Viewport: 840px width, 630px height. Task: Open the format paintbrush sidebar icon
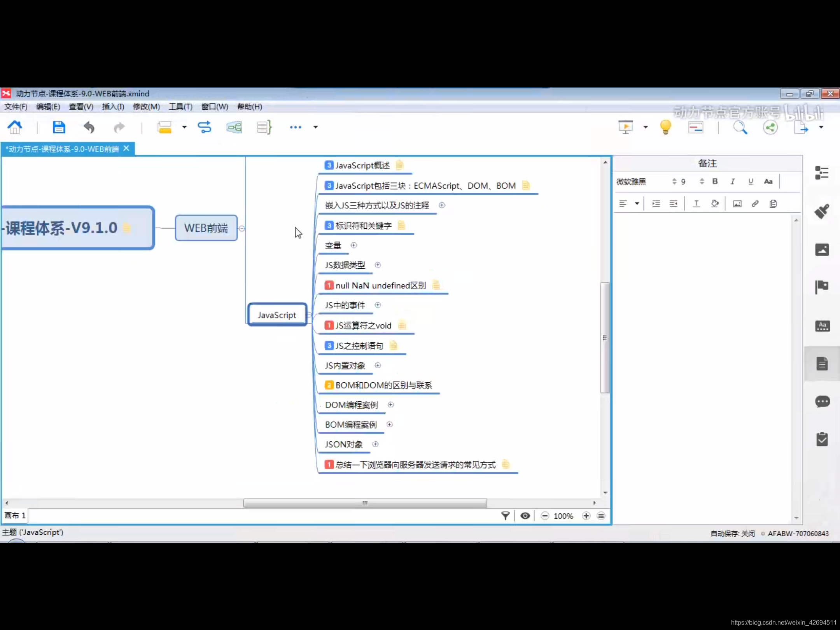coord(822,211)
